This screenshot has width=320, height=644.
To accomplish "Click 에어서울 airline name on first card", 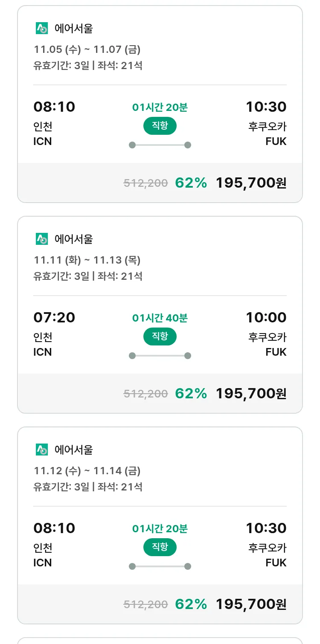I will [x=73, y=29].
